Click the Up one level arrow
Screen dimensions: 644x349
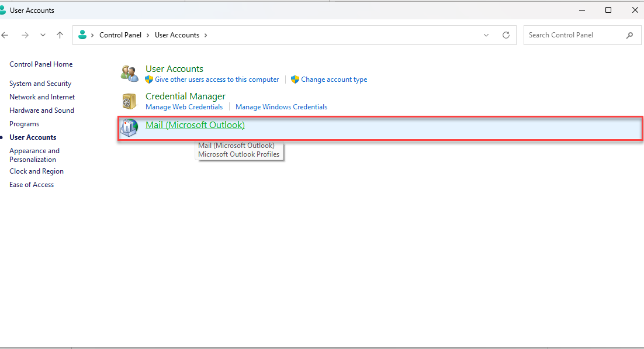(x=60, y=35)
